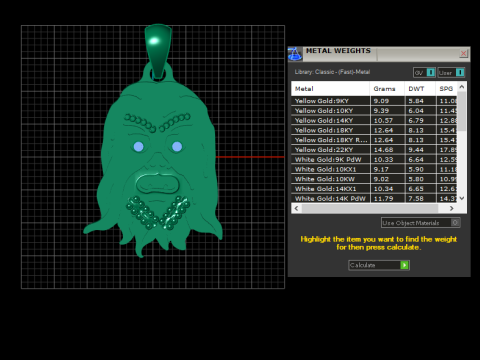This screenshot has height=360, width=480.
Task: Sort by the Metal column header
Action: [330, 89]
